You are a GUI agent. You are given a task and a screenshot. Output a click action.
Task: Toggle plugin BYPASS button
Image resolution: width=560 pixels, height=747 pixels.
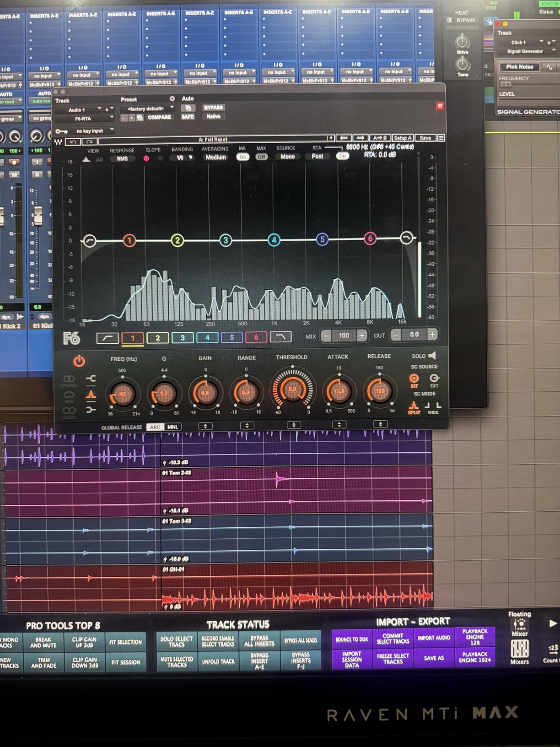(x=213, y=108)
